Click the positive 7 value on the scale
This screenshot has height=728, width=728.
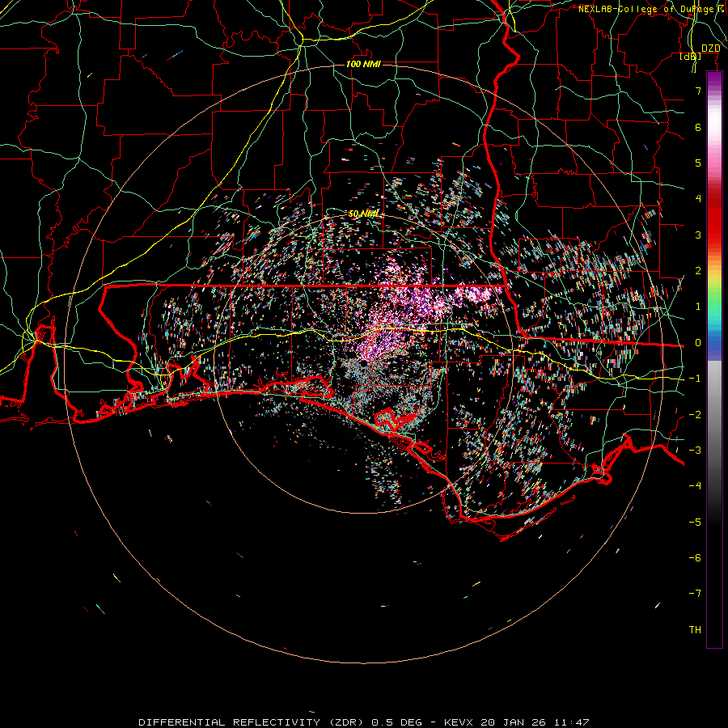coord(698,91)
